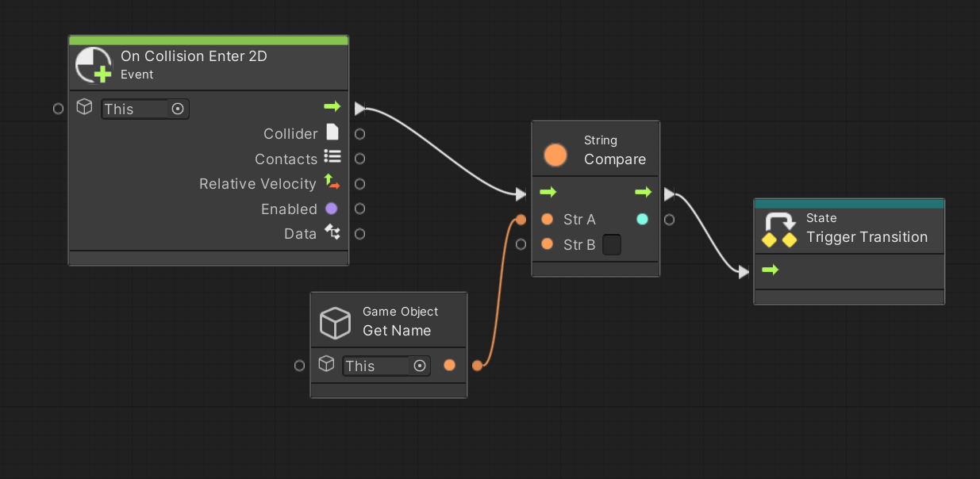Open object picker in On Collision Enter 2D target field
Image resolution: width=980 pixels, height=479 pixels.
(x=178, y=109)
